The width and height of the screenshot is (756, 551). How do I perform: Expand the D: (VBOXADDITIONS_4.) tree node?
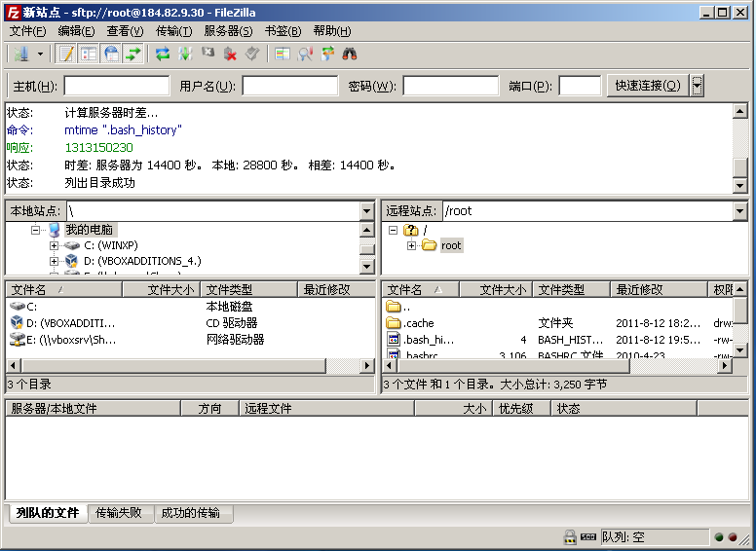coord(54,261)
